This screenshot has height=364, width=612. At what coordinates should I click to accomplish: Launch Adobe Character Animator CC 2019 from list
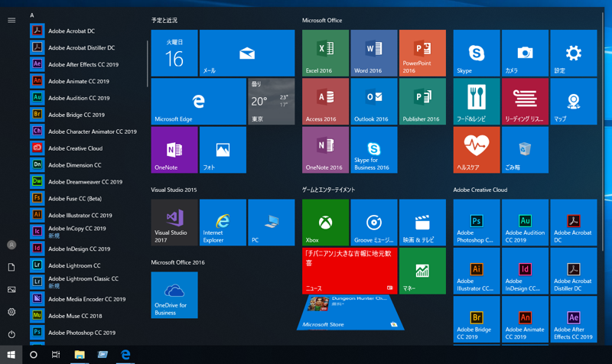[86, 132]
